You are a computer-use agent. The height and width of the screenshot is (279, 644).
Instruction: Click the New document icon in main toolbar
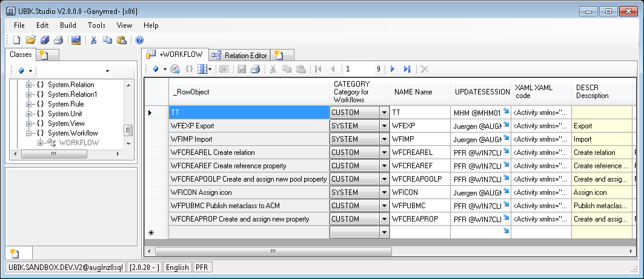click(16, 41)
